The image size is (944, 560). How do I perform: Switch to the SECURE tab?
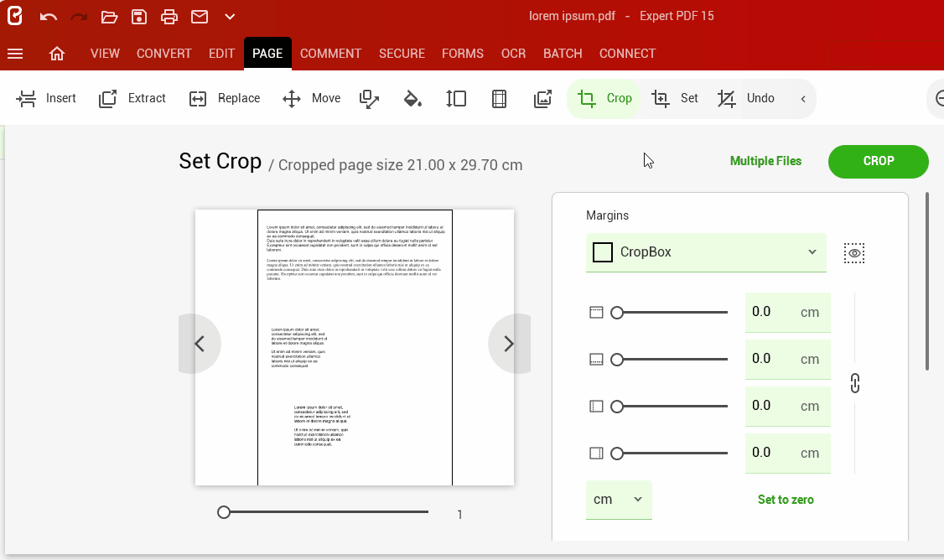(x=402, y=54)
